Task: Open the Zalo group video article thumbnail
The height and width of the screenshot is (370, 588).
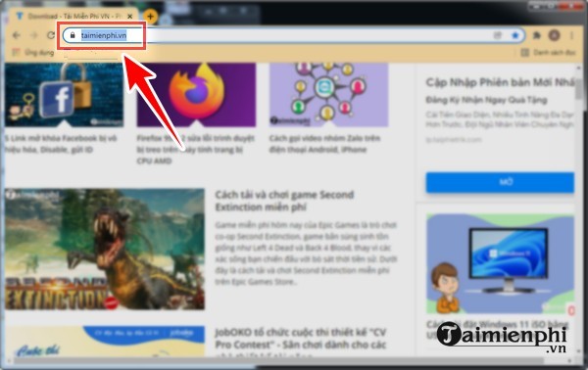Action: coord(328,95)
